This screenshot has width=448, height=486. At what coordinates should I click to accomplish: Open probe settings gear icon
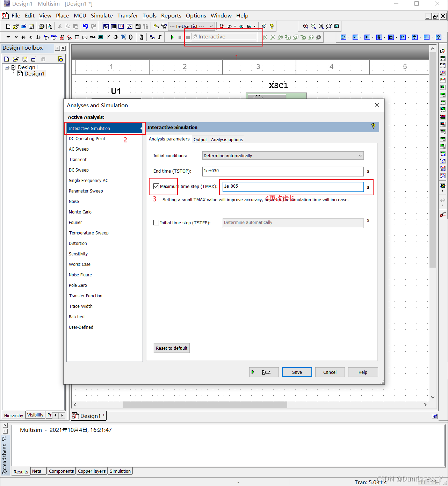click(x=319, y=37)
